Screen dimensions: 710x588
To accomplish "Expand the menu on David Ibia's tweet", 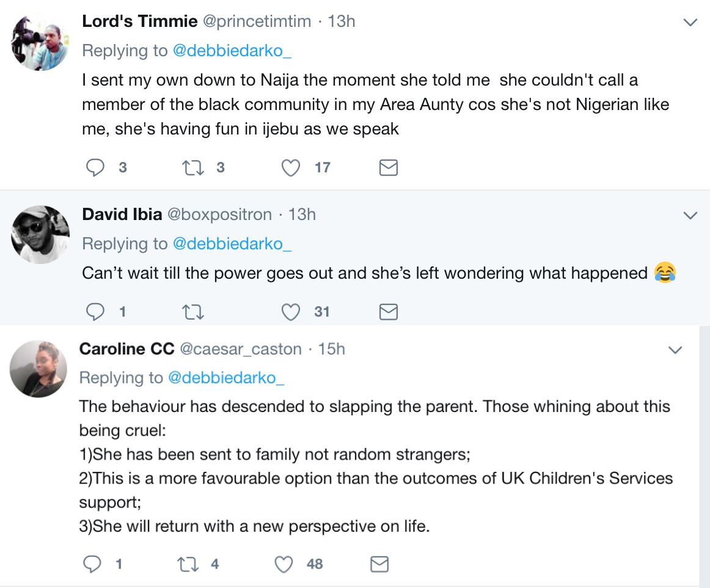I will (x=690, y=216).
